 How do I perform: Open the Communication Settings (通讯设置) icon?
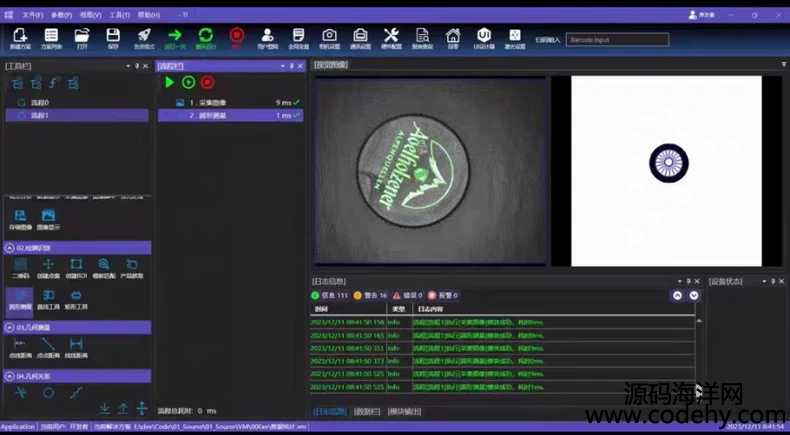pyautogui.click(x=360, y=38)
